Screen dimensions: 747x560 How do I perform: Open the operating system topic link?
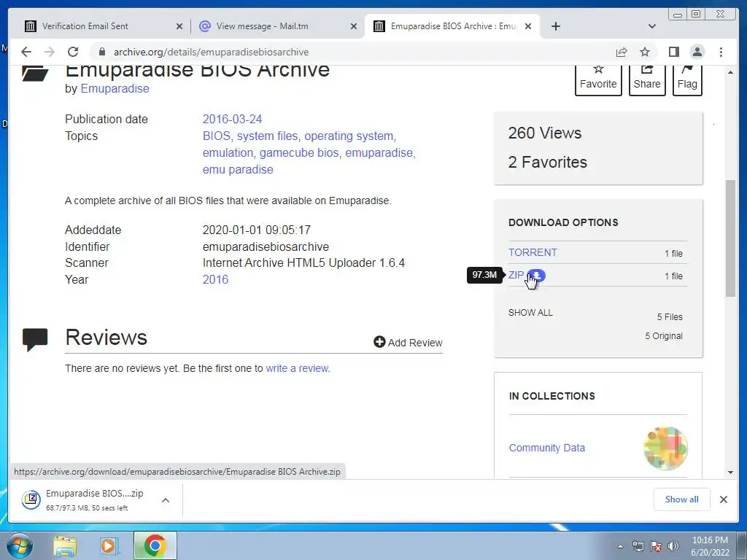pos(349,136)
